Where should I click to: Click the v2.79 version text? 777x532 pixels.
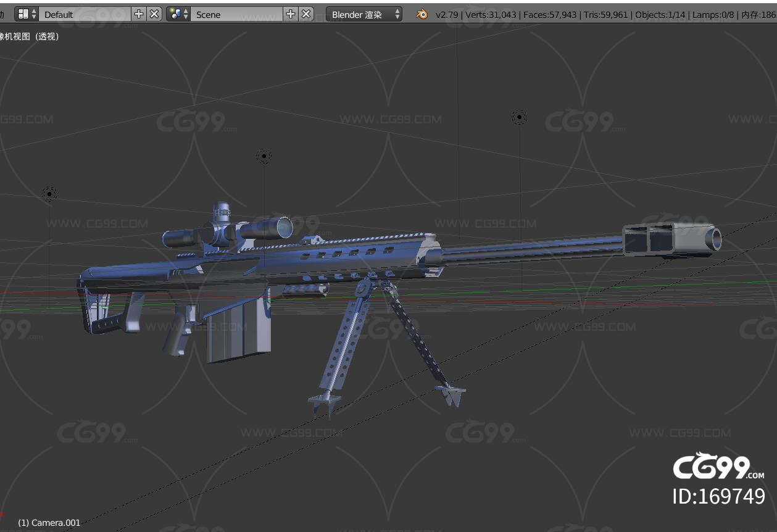447,15
